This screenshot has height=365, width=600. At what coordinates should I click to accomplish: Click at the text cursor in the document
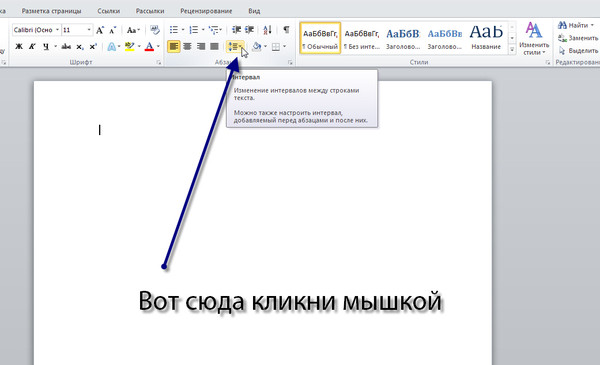click(99, 130)
